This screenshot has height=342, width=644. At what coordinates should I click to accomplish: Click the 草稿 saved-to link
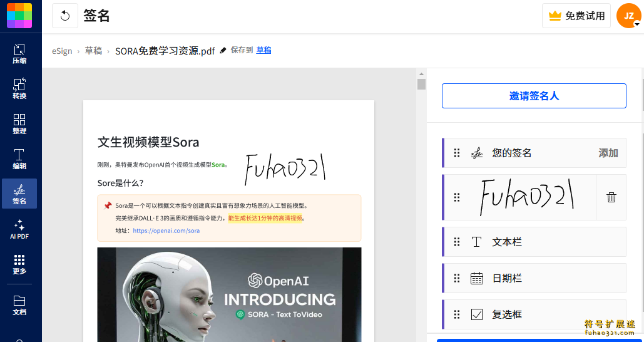[x=263, y=50]
